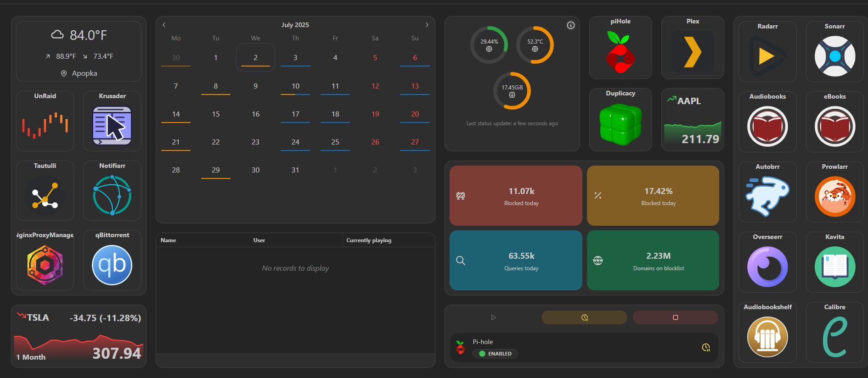Click the 2.23M Domains on blocklist tile
This screenshot has width=868, height=378.
pyautogui.click(x=653, y=260)
